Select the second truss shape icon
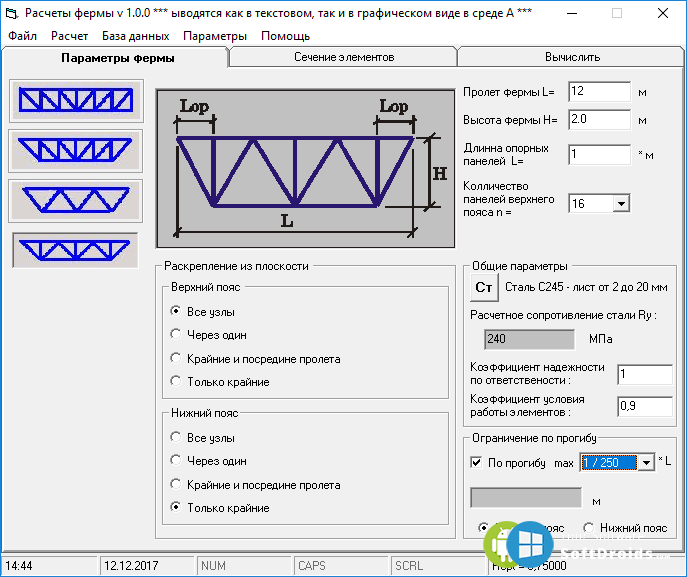The image size is (687, 577). click(74, 150)
